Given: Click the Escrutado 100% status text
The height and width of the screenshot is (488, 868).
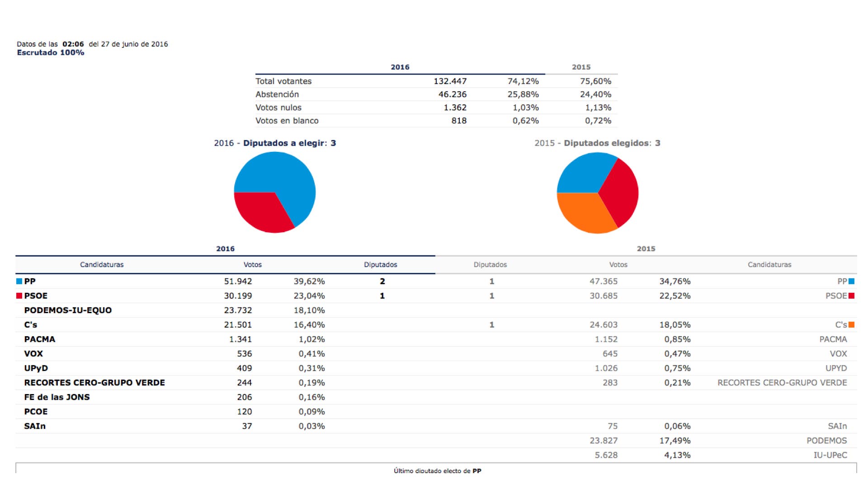Looking at the screenshot, I should [x=51, y=52].
